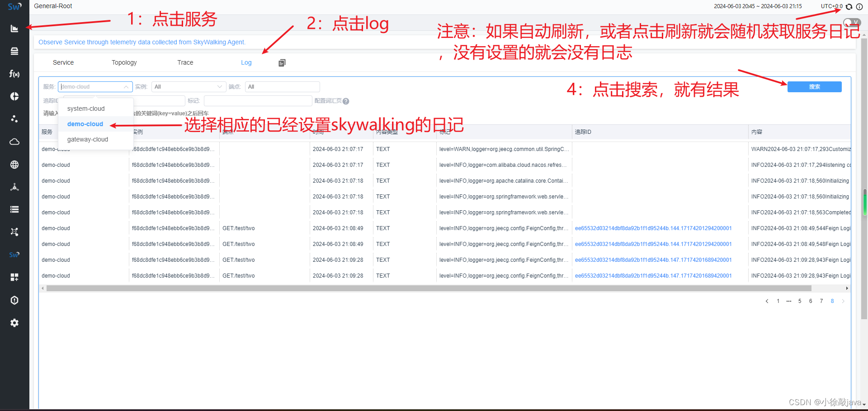Go to page 7 in pagination
Screen dimensions: 868x411
pos(821,301)
